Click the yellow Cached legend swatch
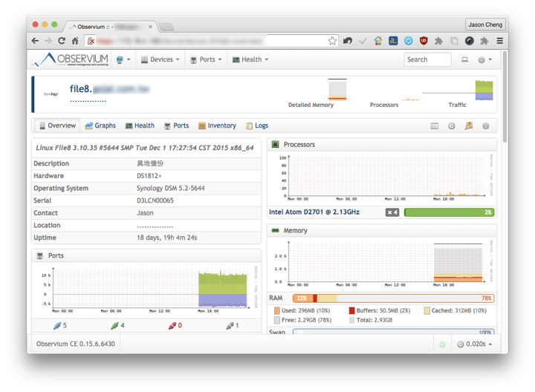Viewport: 535px width, 392px height. [427, 310]
